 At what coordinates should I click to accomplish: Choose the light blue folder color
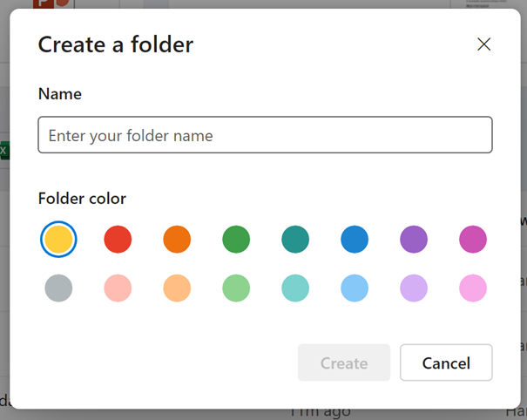[x=355, y=288]
